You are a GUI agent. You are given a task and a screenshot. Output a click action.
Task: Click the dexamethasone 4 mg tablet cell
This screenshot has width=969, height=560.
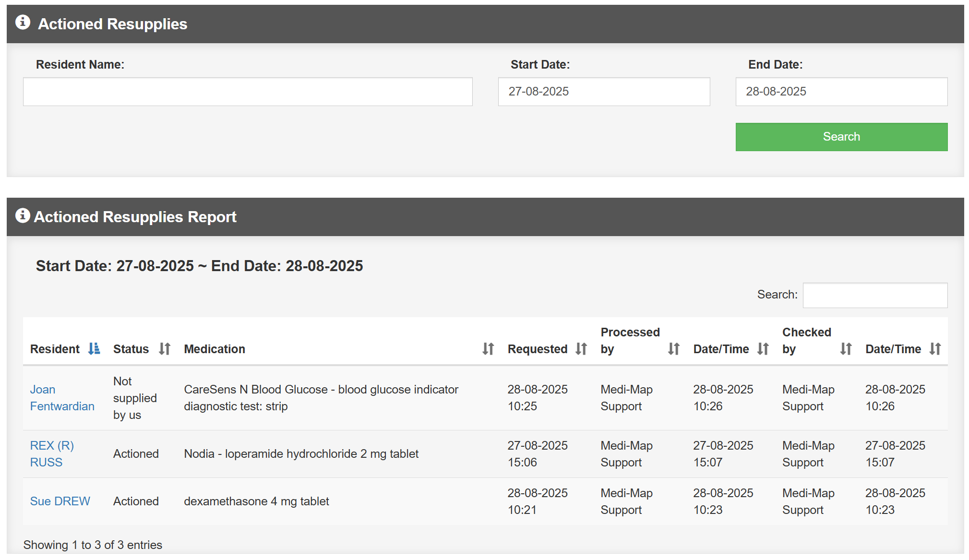click(x=256, y=501)
